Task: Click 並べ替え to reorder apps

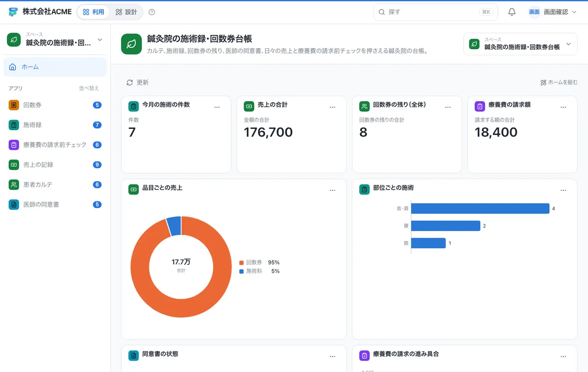Action: click(89, 88)
